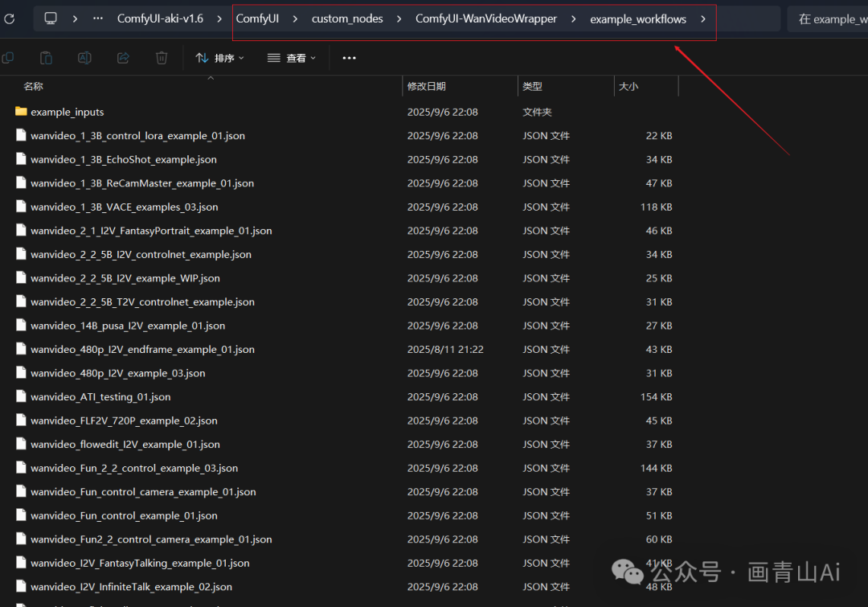This screenshot has width=868, height=607.
Task: Click file icon of wanvideo_1_3B_EchoShot_example.json
Action: [x=21, y=159]
